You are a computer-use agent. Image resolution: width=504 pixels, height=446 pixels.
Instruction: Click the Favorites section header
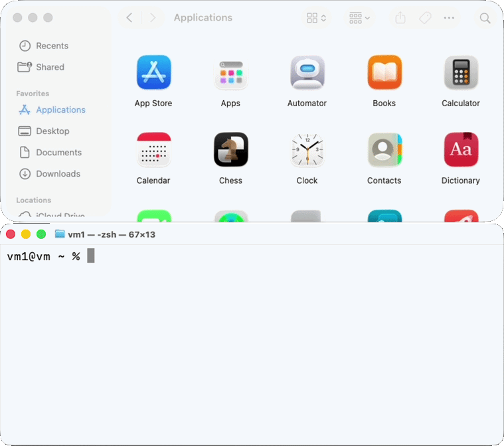tap(33, 94)
